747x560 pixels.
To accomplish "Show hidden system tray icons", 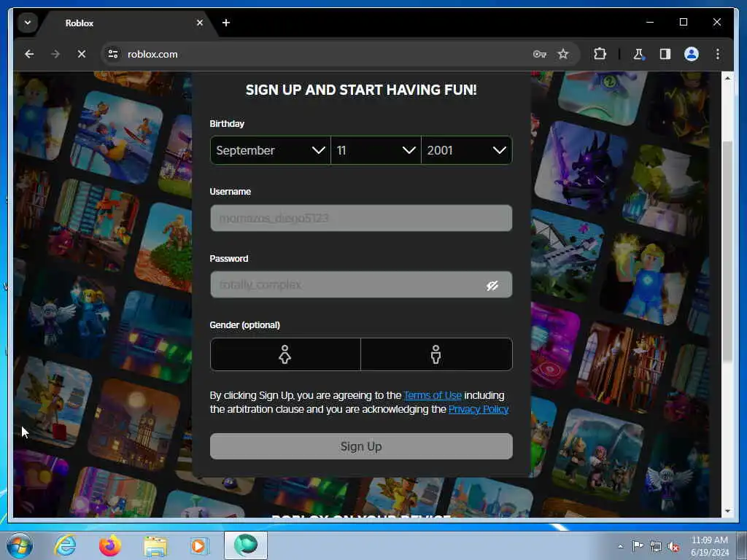I will point(620,546).
